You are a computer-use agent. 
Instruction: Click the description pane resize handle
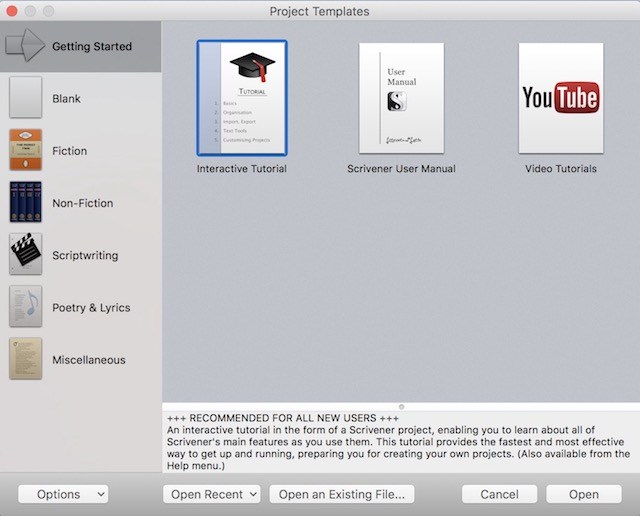coord(401,406)
